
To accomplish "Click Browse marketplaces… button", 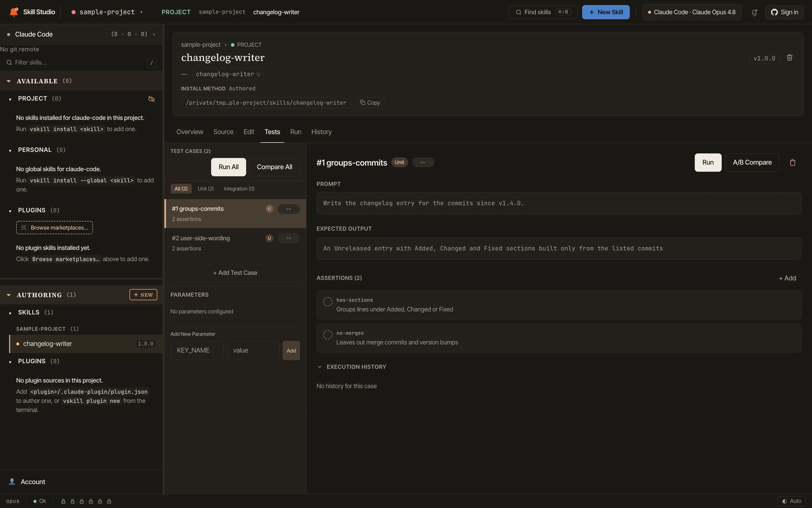I will point(54,228).
